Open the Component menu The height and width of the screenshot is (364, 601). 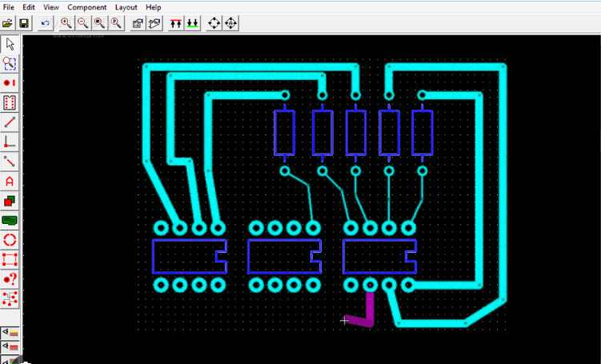point(86,7)
